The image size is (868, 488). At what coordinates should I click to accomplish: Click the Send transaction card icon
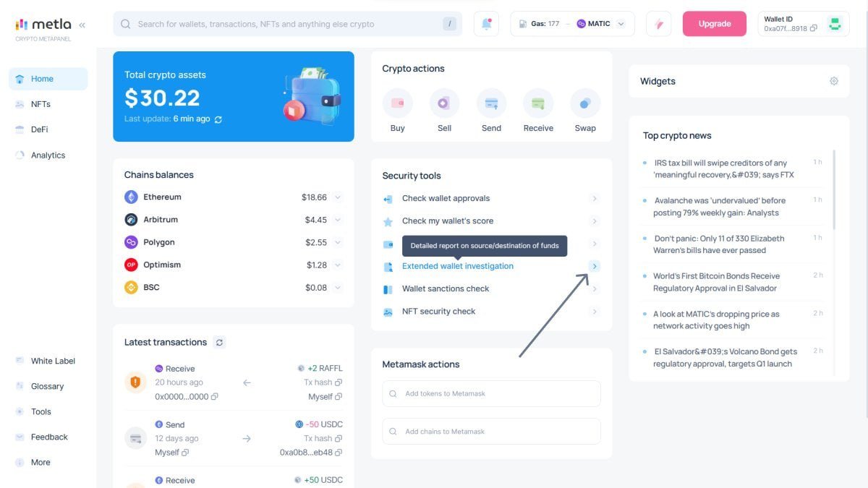coord(135,438)
